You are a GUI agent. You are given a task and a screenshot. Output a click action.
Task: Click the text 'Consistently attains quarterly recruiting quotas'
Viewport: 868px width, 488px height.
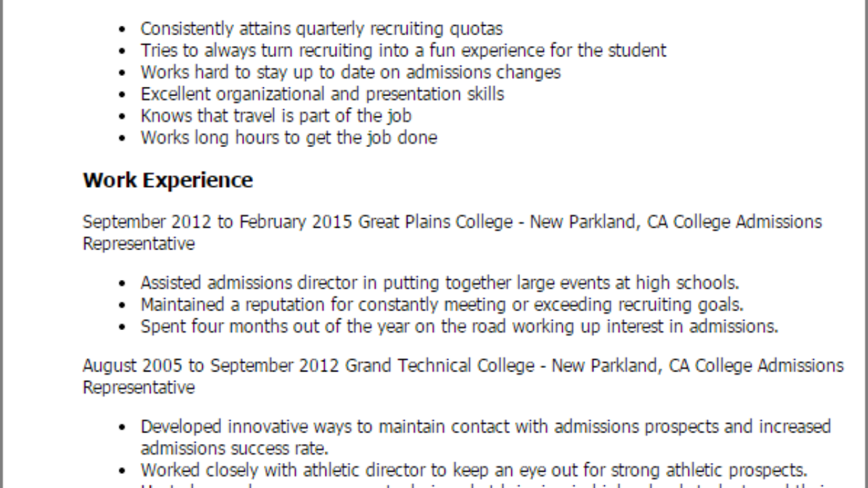[x=321, y=29]
